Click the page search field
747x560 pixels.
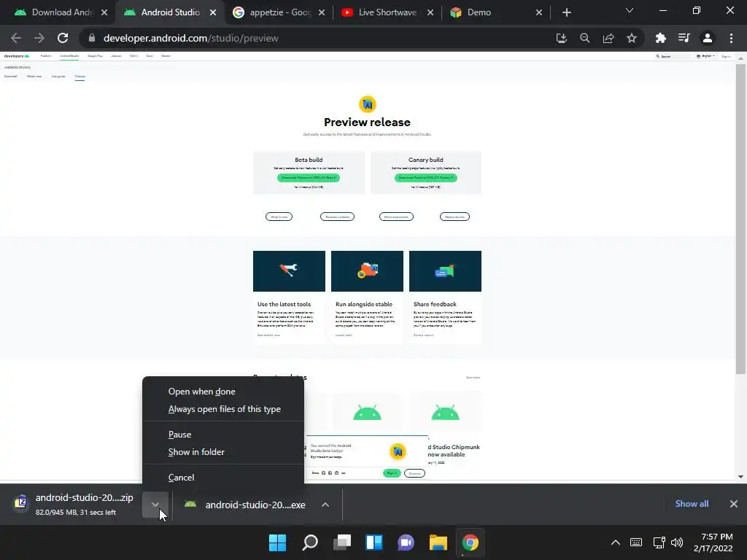click(673, 56)
